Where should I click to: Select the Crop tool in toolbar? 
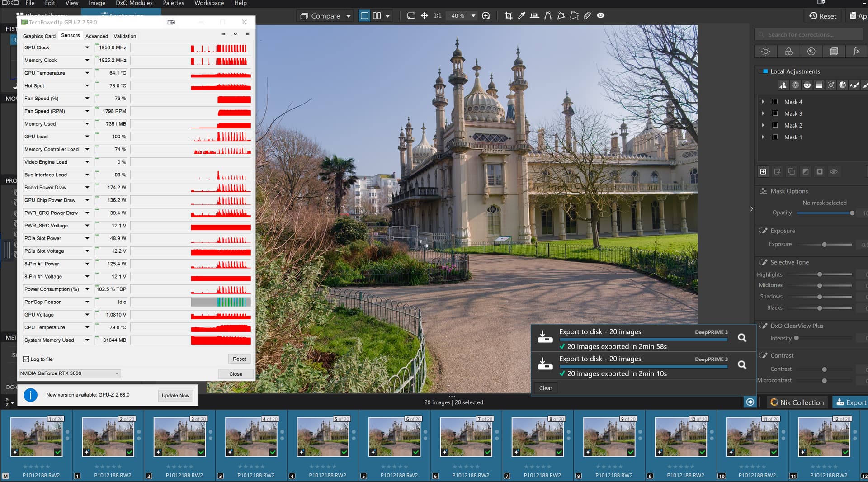click(508, 16)
